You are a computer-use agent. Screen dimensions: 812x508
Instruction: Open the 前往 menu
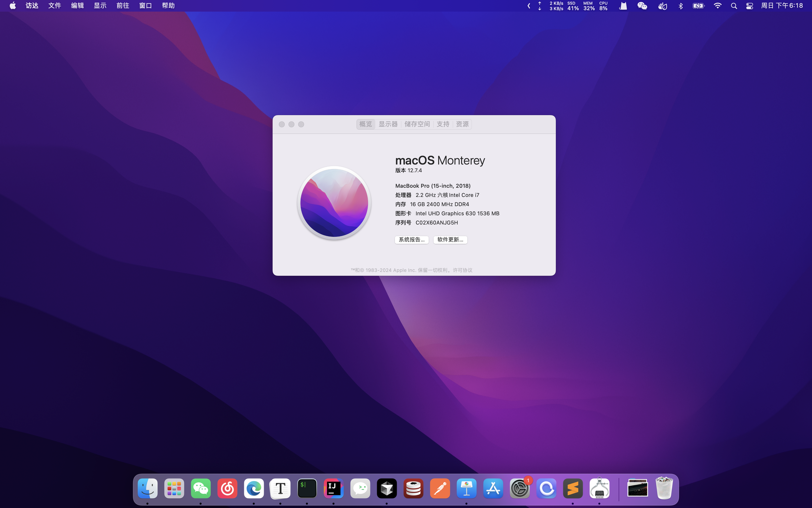coord(123,6)
